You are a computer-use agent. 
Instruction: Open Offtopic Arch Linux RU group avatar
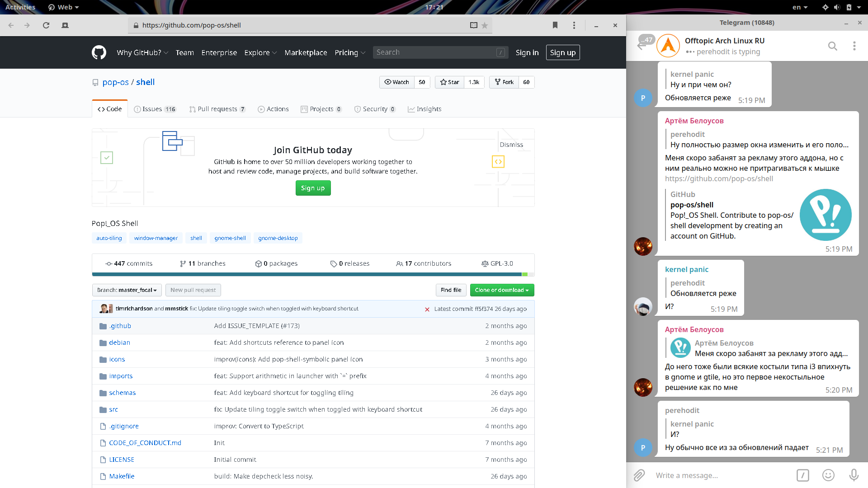(x=668, y=46)
